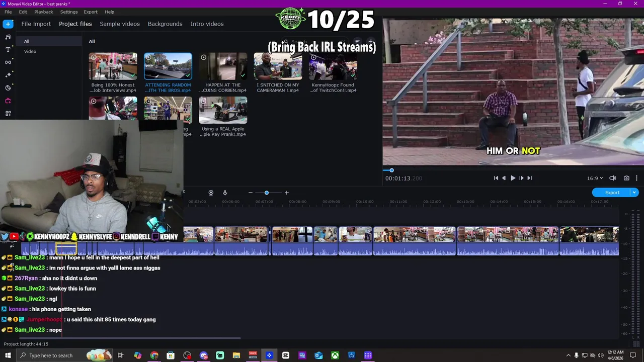Play the preview video
The image size is (644, 362).
513,178
